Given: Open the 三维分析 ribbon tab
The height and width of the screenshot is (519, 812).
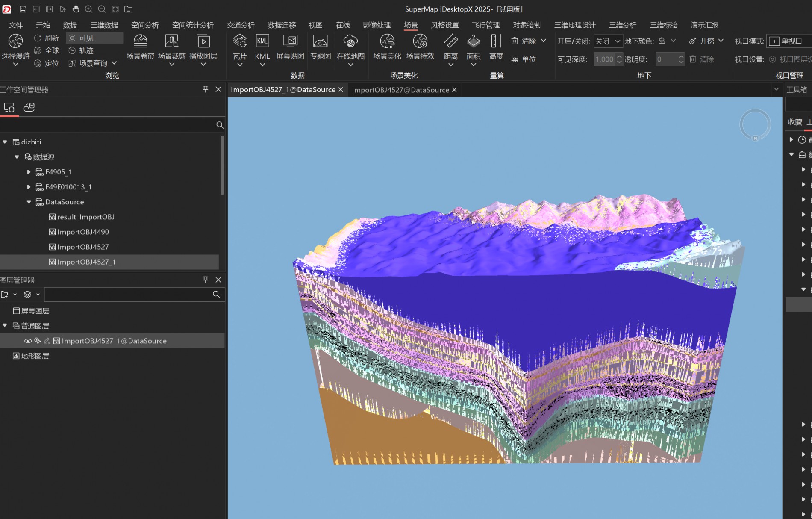Looking at the screenshot, I should [622, 25].
